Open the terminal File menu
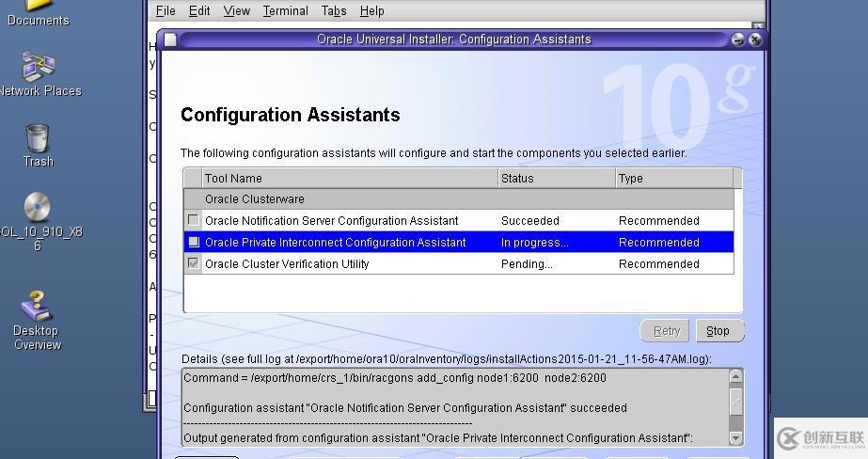This screenshot has width=868, height=459. 166,11
